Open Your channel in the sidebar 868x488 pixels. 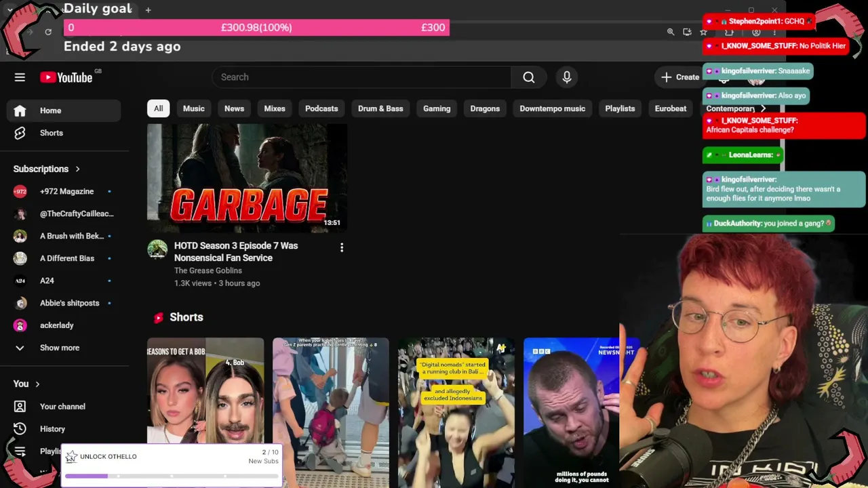(x=64, y=407)
